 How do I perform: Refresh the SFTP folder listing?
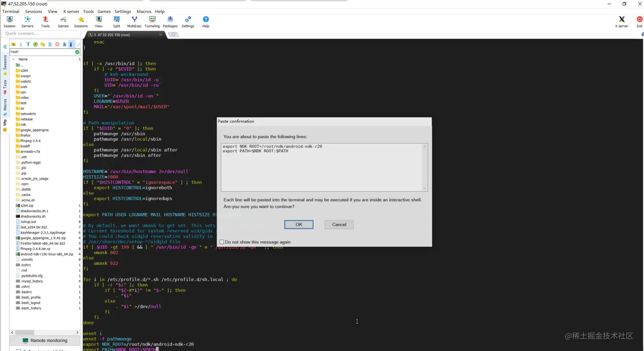point(35,44)
